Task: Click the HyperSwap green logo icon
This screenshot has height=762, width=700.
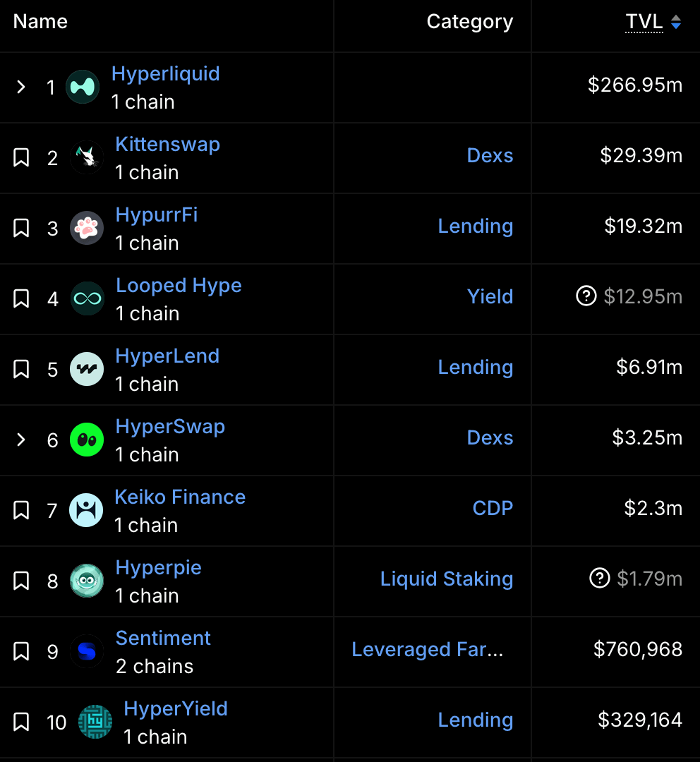Action: 87,440
